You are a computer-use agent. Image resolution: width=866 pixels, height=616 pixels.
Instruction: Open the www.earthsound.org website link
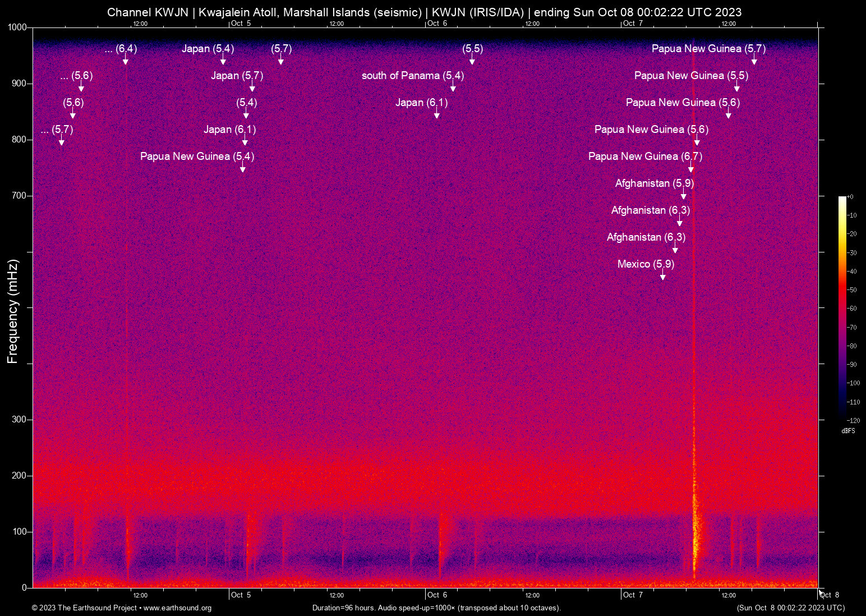tap(178, 608)
